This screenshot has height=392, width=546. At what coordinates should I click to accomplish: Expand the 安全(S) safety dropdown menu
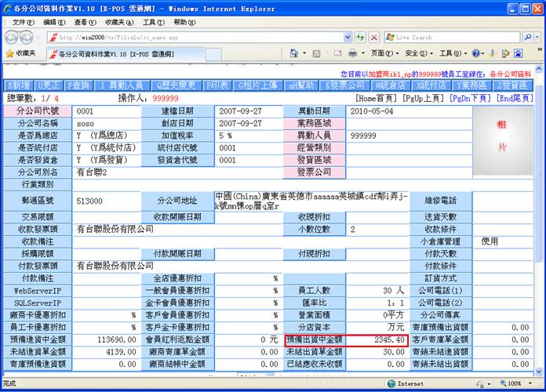[x=416, y=53]
